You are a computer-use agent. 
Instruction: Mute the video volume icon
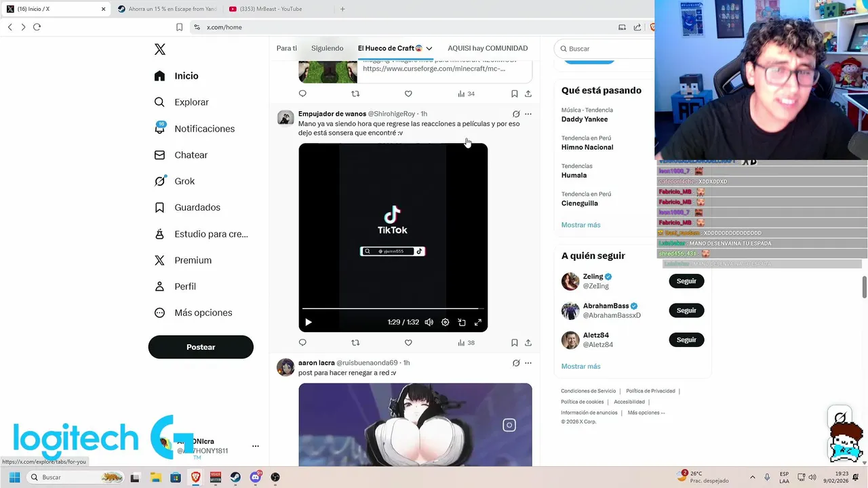coord(429,323)
